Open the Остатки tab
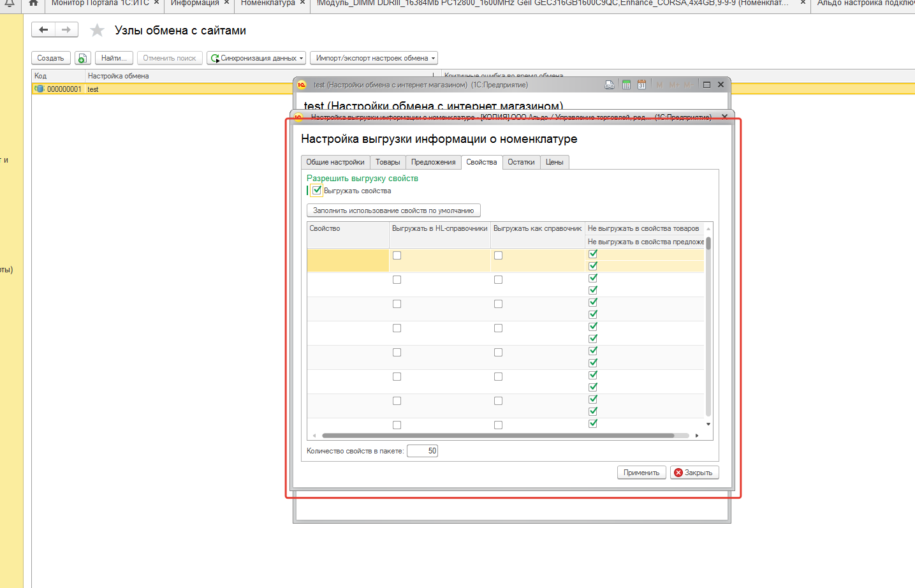The image size is (915, 588). [x=521, y=162]
